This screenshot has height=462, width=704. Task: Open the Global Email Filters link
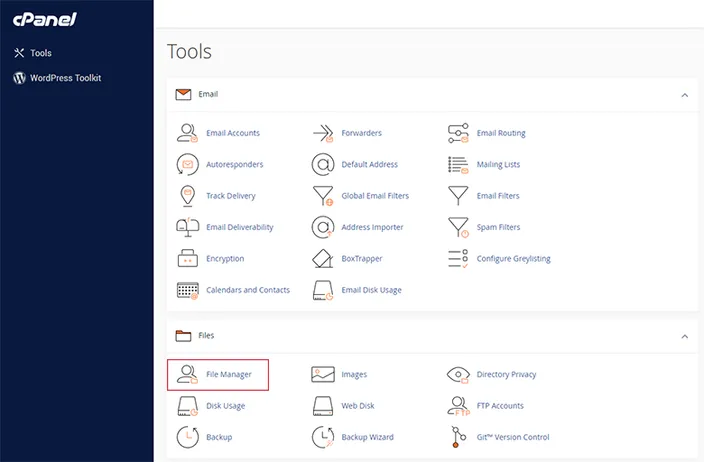coord(375,196)
